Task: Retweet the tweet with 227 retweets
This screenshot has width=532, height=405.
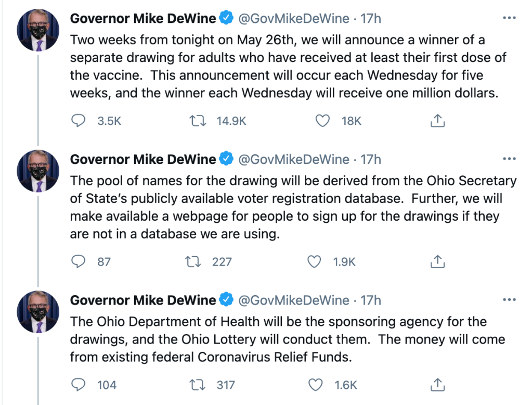Action: pyautogui.click(x=193, y=261)
